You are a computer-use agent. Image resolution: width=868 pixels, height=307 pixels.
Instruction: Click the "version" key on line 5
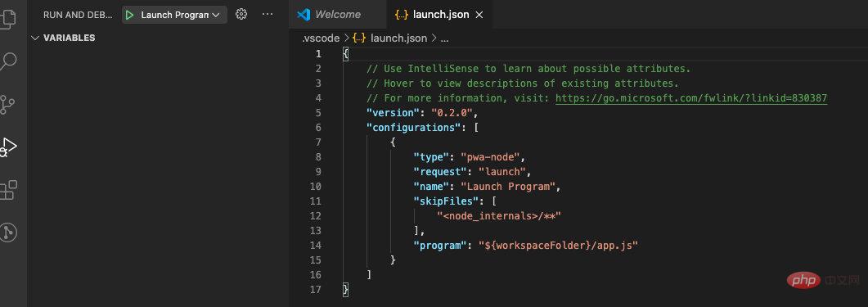pos(393,112)
